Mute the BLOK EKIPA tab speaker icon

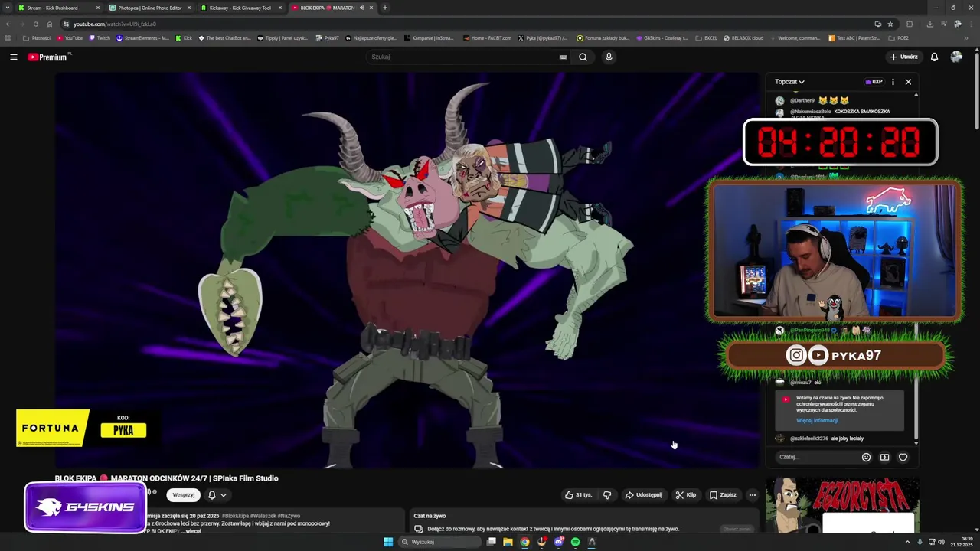(x=361, y=8)
